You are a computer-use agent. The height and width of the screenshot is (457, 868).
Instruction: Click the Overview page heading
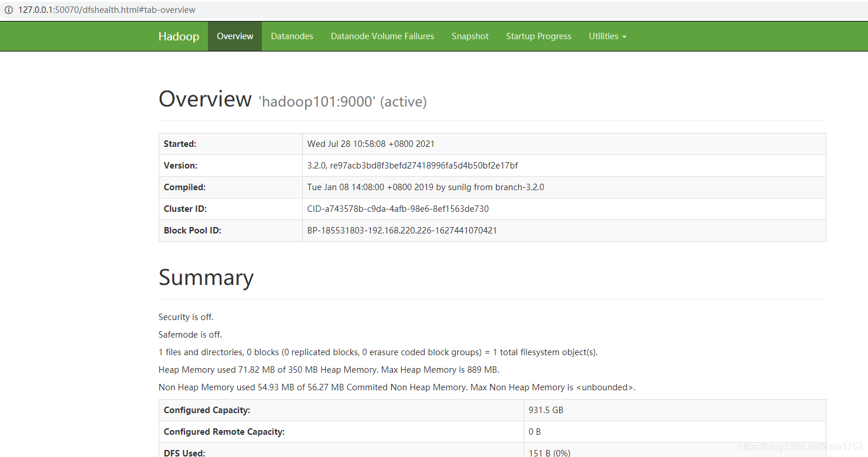coord(205,99)
